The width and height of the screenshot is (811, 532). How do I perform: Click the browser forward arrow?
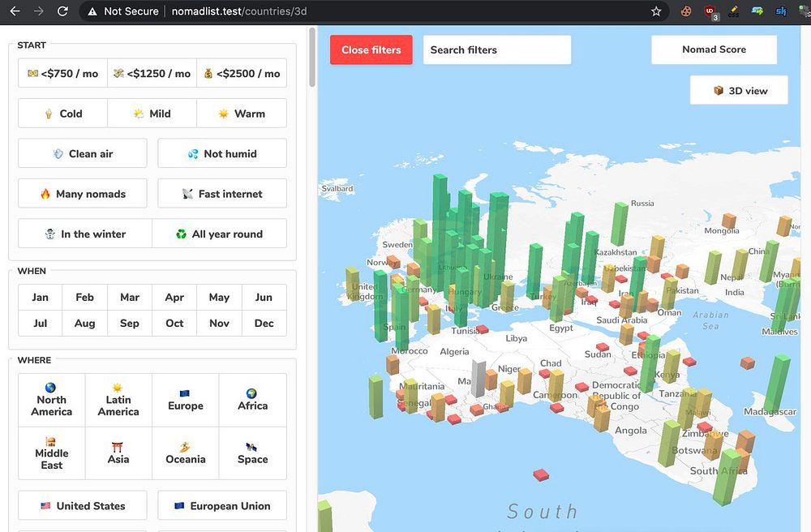39,11
